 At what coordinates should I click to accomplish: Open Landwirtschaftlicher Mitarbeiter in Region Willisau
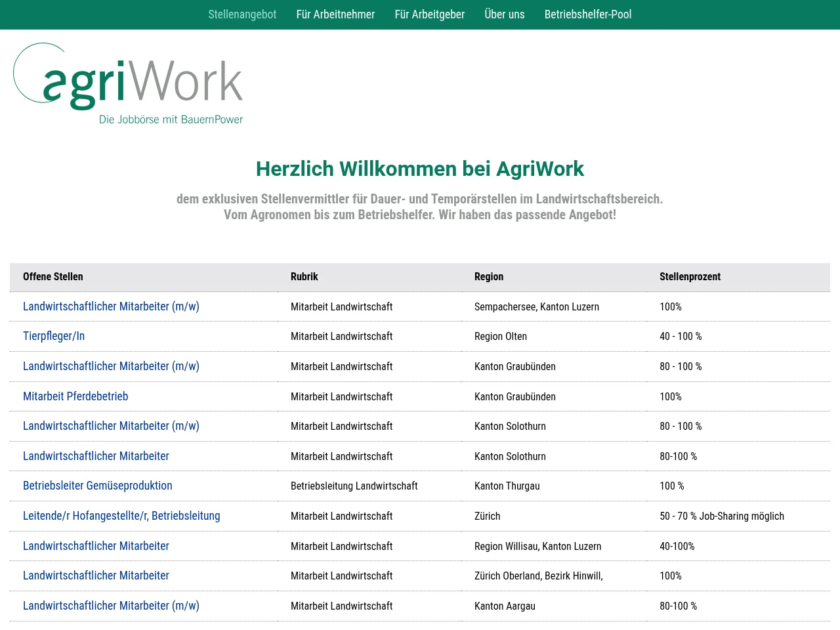tap(96, 546)
